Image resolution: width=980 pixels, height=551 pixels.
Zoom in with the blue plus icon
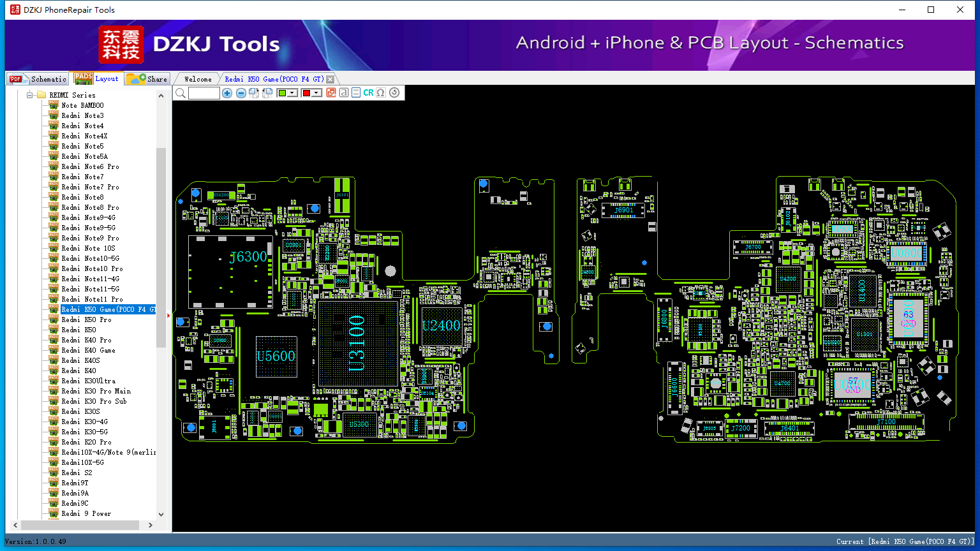click(227, 93)
